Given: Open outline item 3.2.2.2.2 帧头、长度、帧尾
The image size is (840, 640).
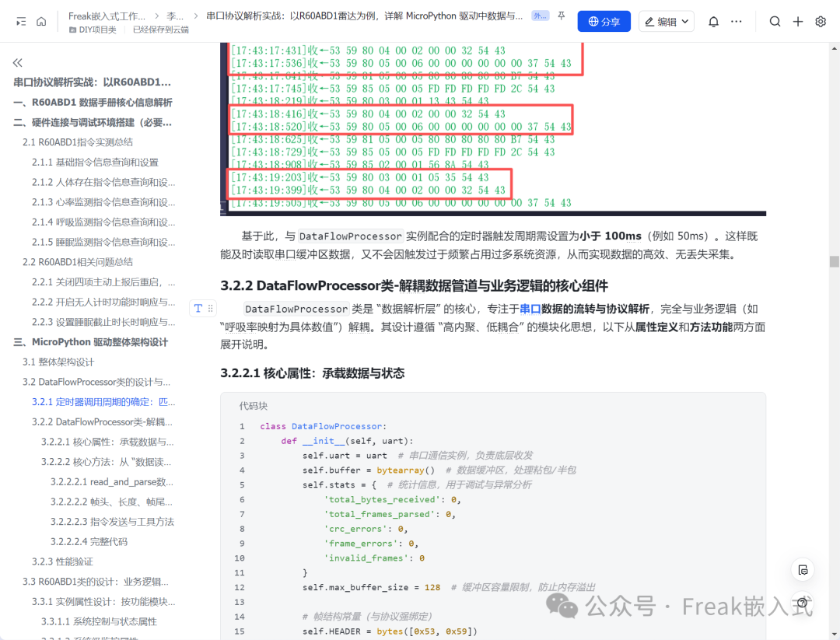Looking at the screenshot, I should pyautogui.click(x=111, y=502).
